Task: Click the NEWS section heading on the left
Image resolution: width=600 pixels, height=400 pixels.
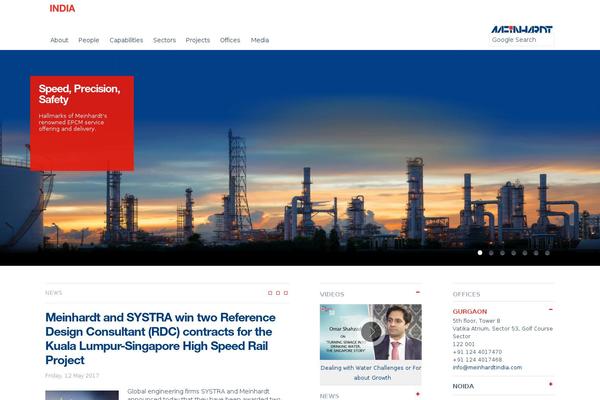Action: (x=54, y=293)
